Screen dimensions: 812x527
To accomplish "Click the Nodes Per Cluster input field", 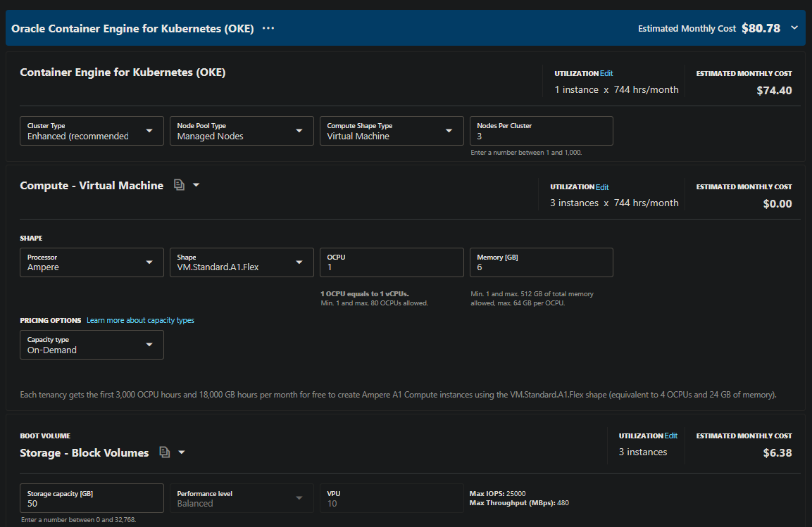I will pos(541,130).
